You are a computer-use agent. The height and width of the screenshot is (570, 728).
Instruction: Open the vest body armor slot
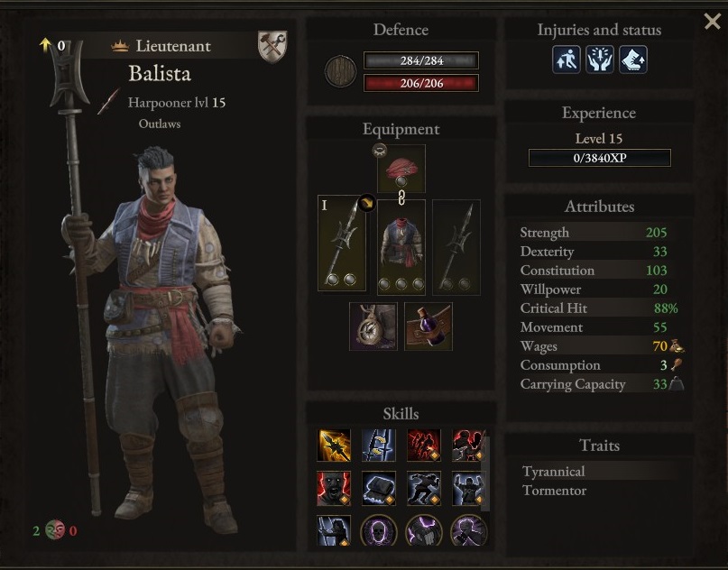(x=401, y=247)
